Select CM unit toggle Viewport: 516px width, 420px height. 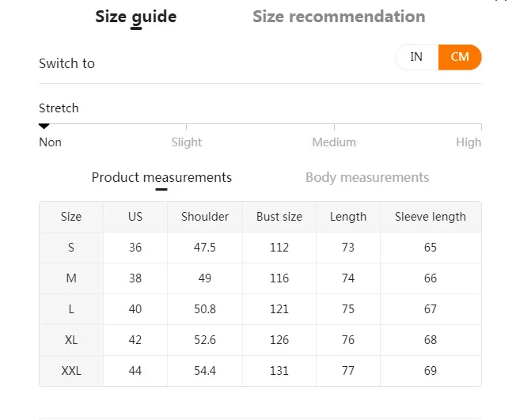(x=460, y=57)
